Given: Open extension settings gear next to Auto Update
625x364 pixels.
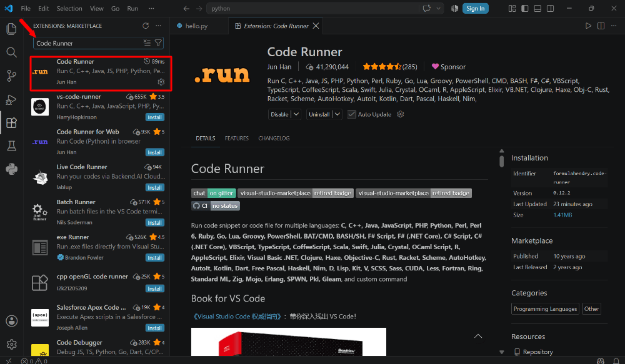Looking at the screenshot, I should tap(401, 114).
